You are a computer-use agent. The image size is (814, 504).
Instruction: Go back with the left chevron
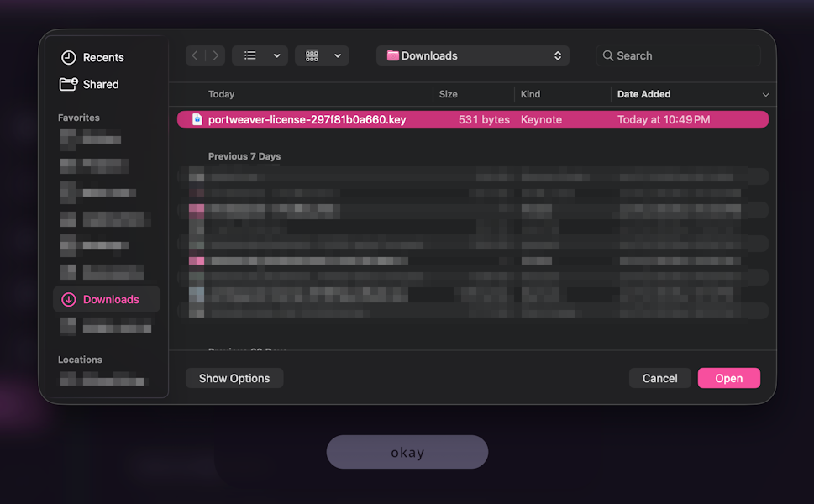coord(195,55)
